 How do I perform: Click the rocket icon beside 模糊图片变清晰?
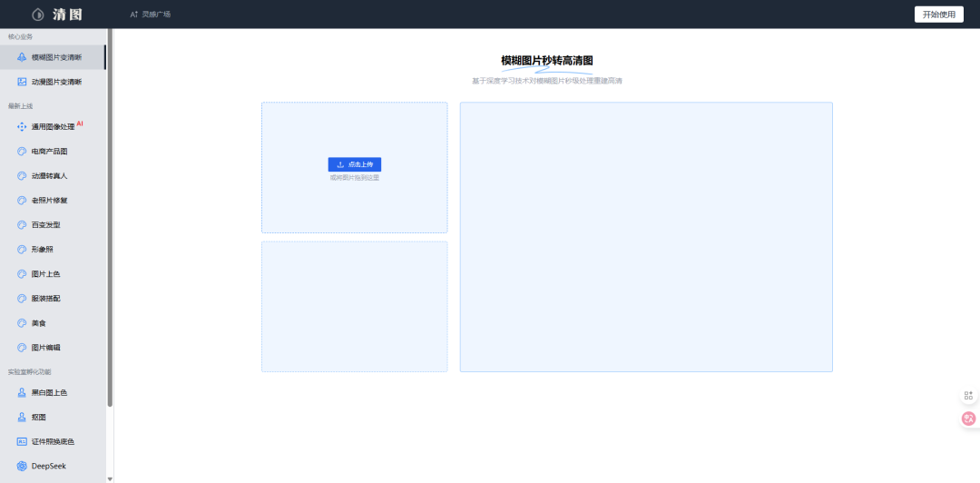pos(22,57)
